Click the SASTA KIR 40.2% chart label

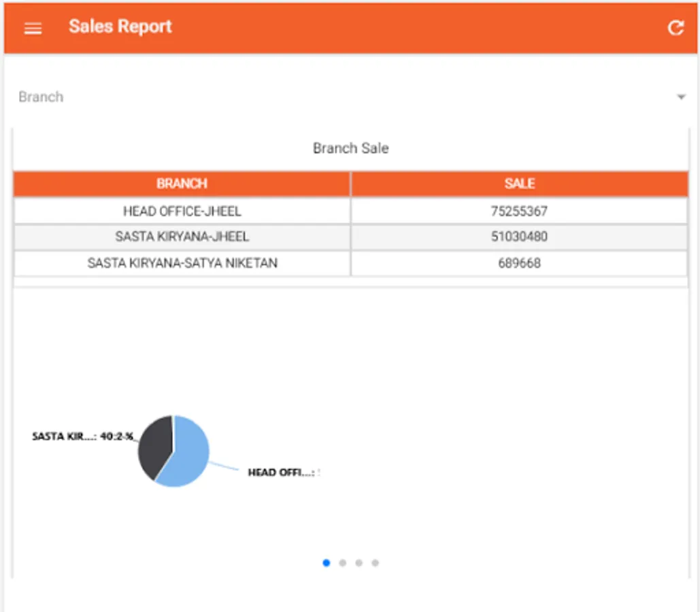(x=82, y=437)
